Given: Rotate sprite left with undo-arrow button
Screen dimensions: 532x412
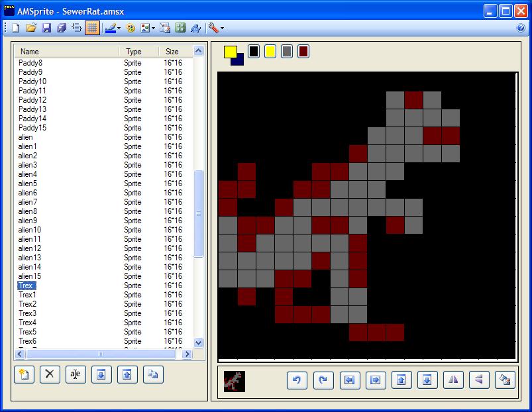Looking at the screenshot, I should click(x=297, y=380).
